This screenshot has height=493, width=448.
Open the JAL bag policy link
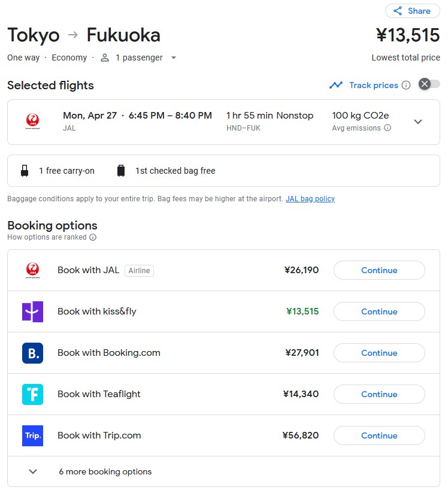tap(310, 199)
